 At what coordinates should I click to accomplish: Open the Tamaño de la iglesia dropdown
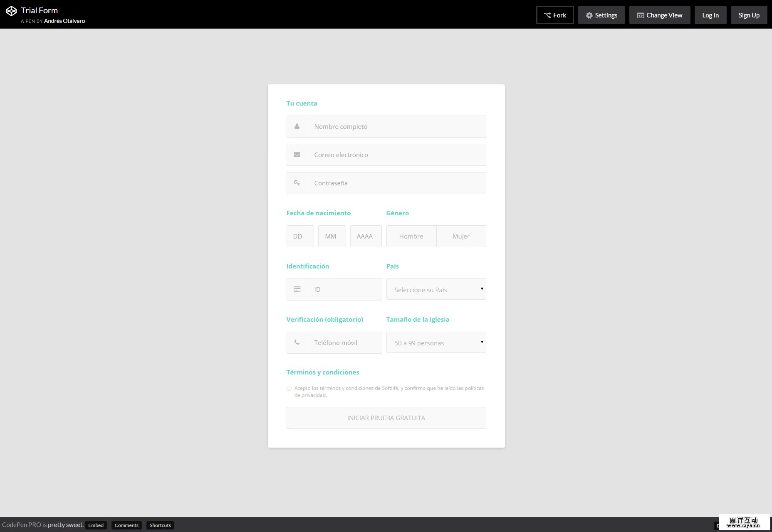436,342
